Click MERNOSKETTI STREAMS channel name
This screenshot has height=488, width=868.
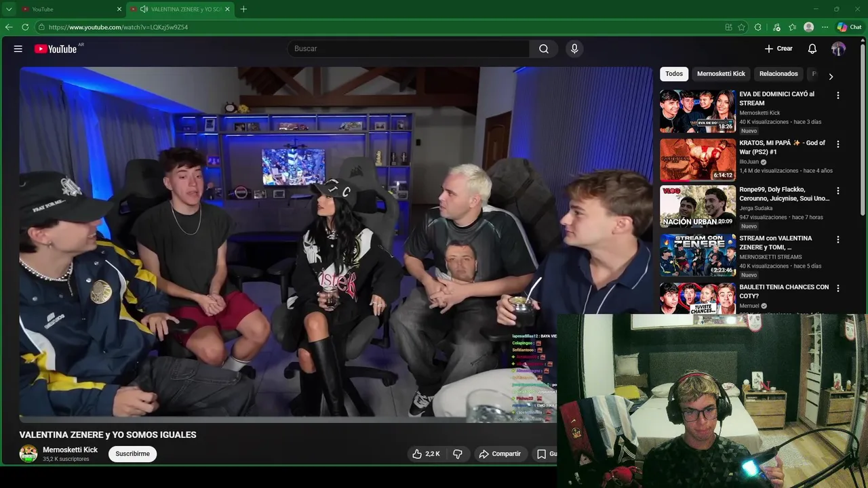[770, 257]
